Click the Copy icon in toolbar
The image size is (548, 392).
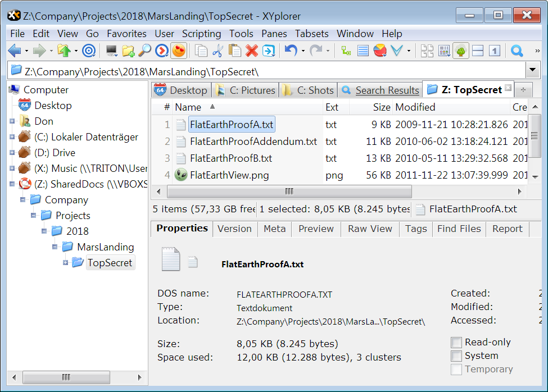coord(201,52)
